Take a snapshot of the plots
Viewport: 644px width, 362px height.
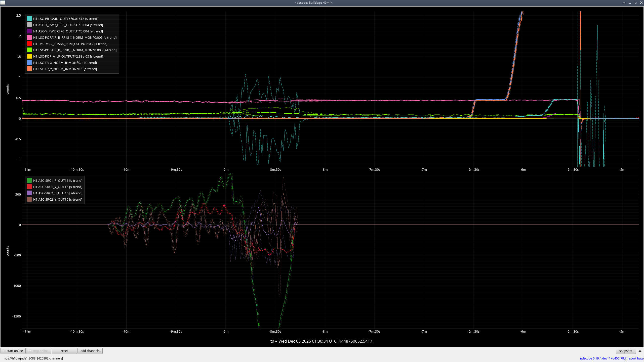click(x=625, y=351)
